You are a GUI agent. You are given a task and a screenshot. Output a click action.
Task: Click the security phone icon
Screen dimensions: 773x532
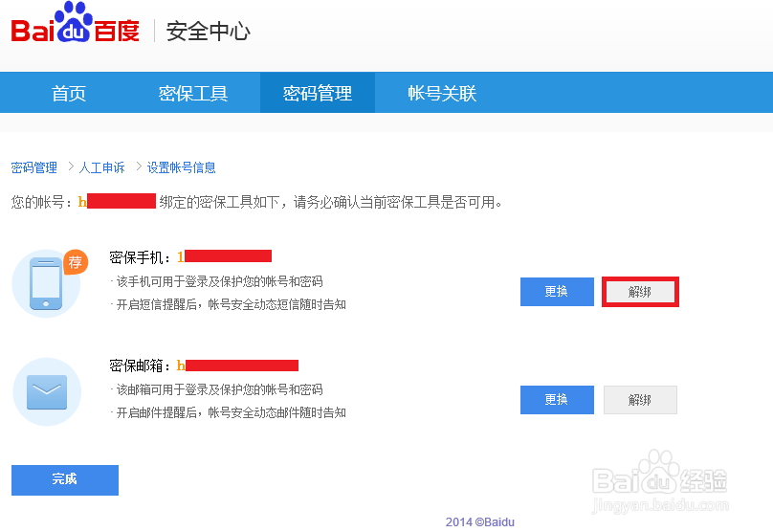pyautogui.click(x=46, y=283)
